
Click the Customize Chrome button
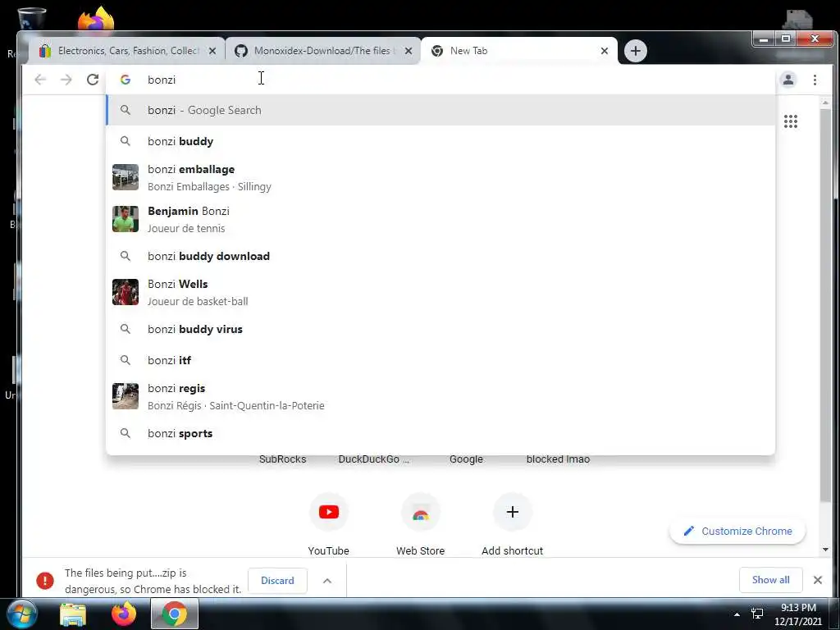(x=737, y=531)
